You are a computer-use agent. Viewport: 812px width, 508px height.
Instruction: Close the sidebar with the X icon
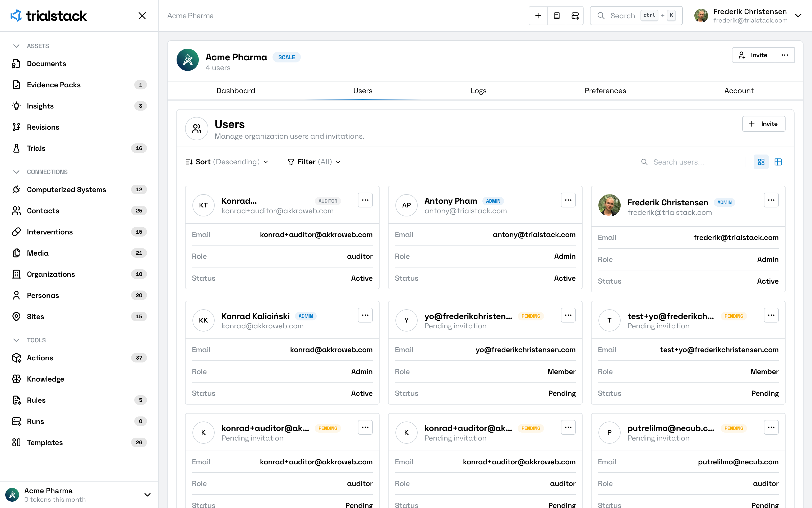click(x=142, y=16)
